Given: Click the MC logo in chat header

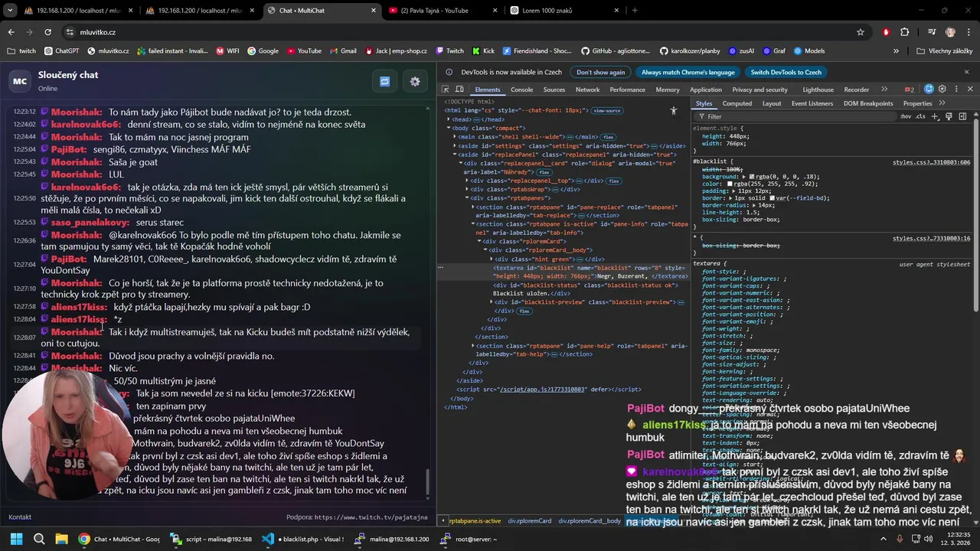Looking at the screenshot, I should [x=20, y=81].
